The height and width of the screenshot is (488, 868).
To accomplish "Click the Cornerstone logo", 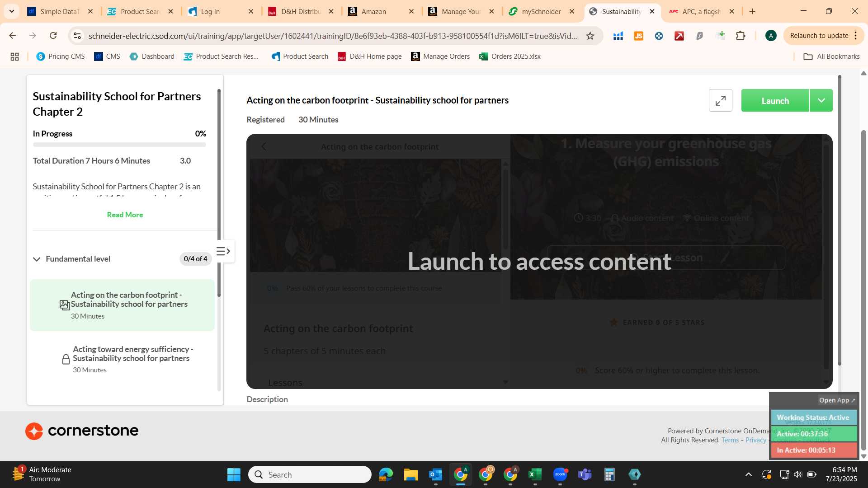I will [82, 431].
